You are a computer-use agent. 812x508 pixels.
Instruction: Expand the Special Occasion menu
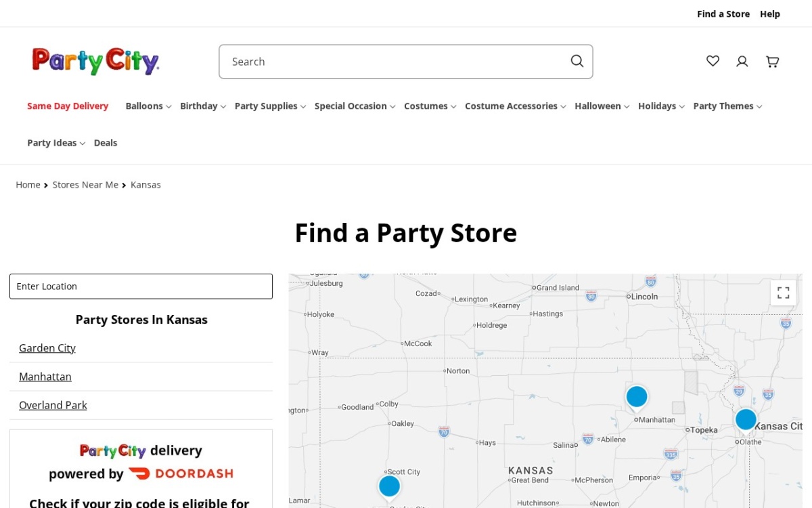pyautogui.click(x=355, y=106)
